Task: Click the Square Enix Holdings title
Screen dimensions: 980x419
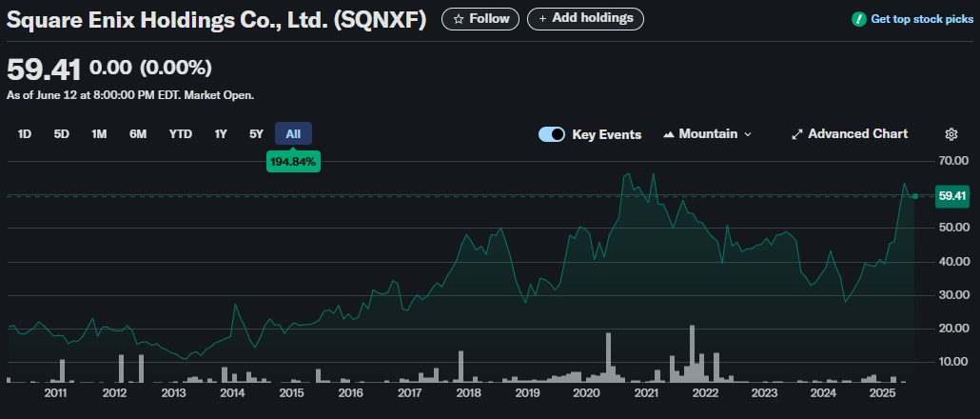Action: 216,20
